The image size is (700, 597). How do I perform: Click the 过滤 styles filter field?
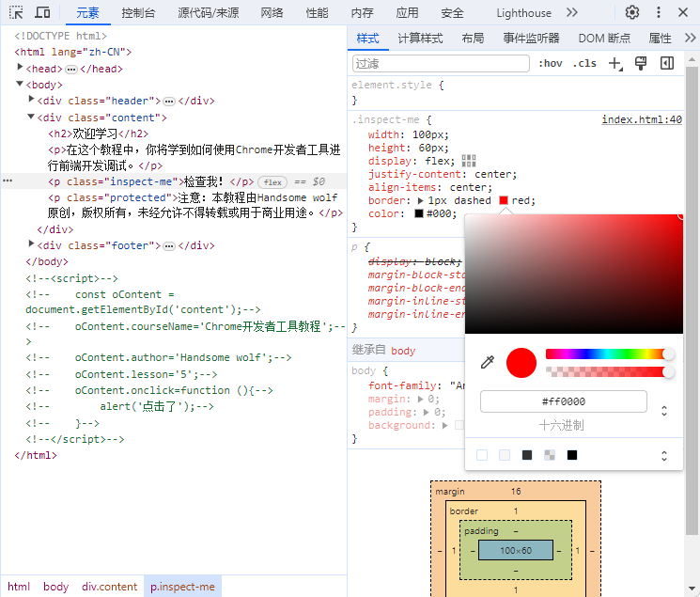441,63
